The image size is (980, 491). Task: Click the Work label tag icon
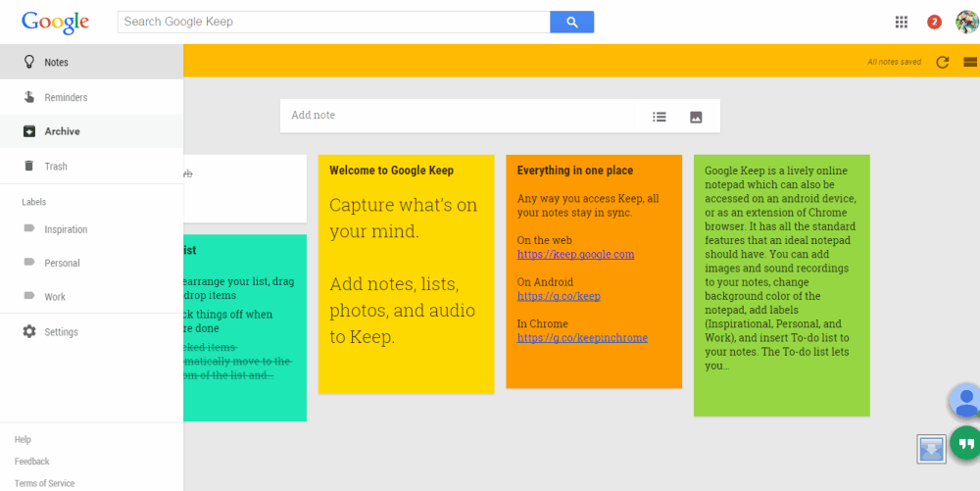(28, 296)
